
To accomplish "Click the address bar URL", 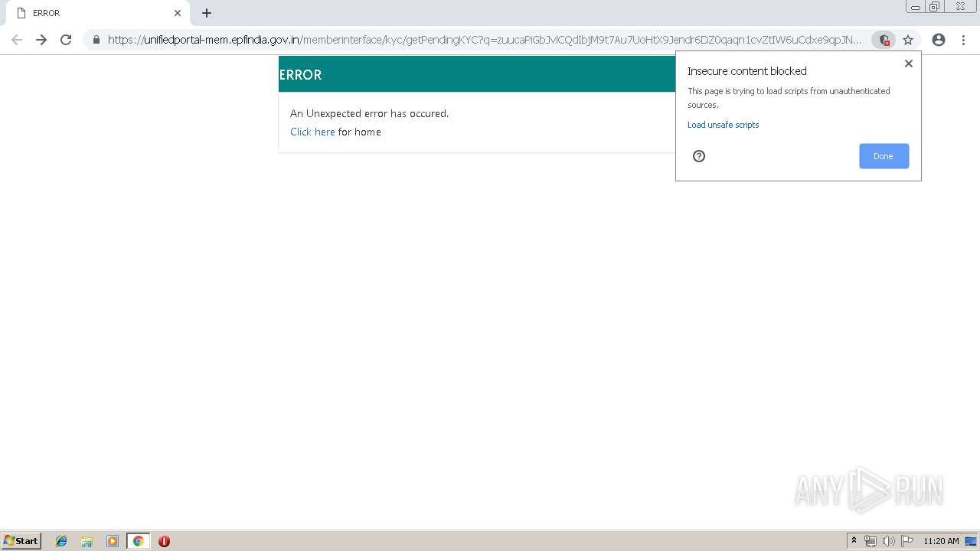I will [x=485, y=40].
